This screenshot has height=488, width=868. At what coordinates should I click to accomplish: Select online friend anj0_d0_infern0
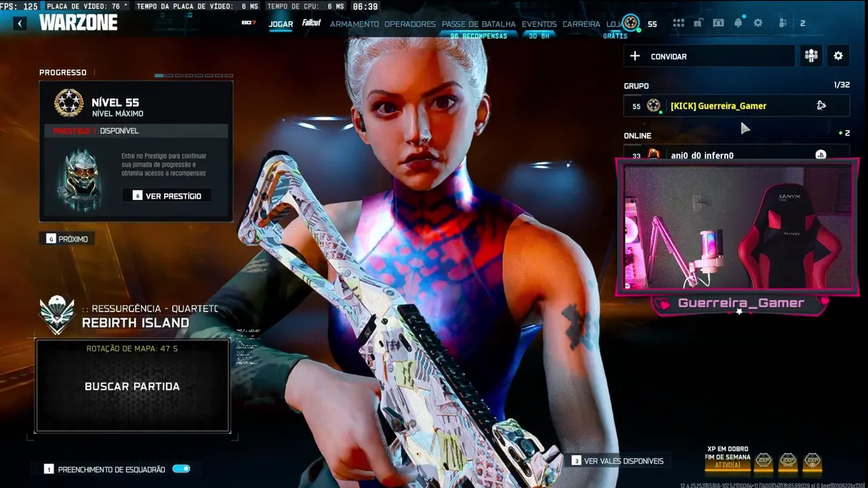tap(736, 153)
